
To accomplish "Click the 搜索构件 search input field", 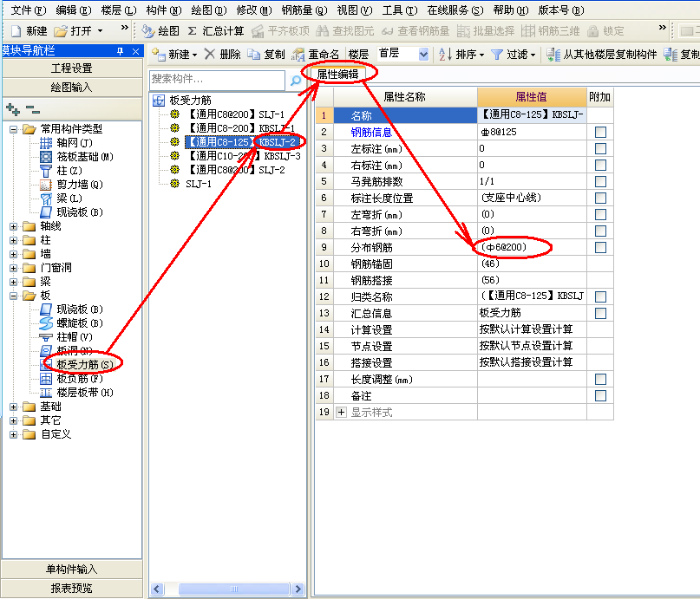I will click(x=217, y=80).
